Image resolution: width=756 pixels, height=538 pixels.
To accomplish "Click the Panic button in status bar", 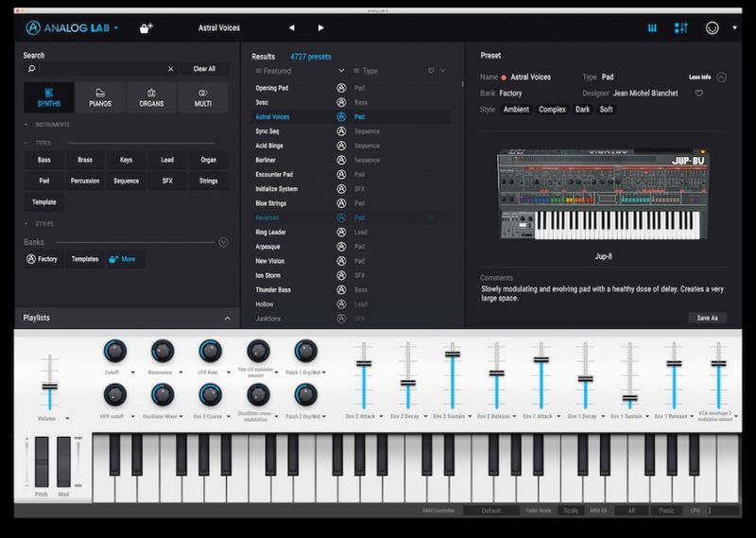I will (666, 511).
